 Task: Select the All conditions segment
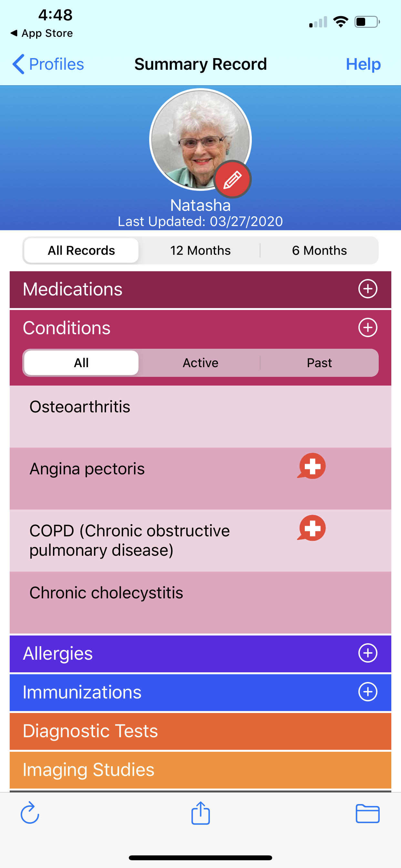81,363
